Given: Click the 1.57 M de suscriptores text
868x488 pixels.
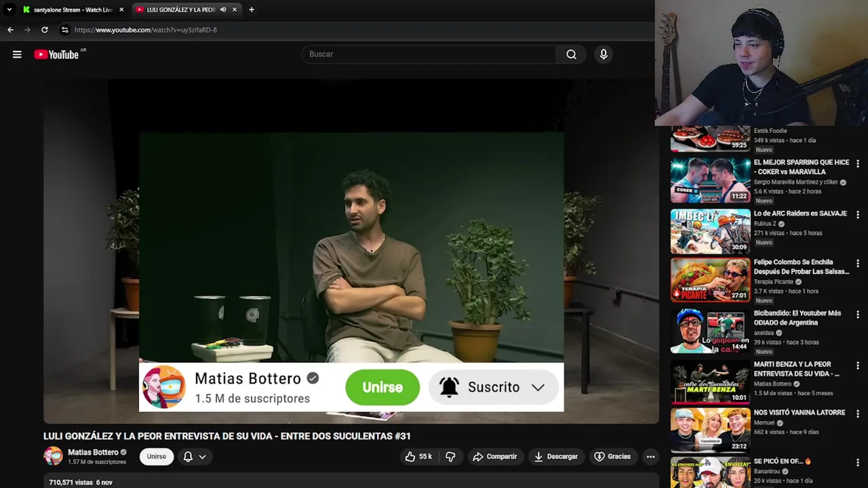Looking at the screenshot, I should point(97,462).
